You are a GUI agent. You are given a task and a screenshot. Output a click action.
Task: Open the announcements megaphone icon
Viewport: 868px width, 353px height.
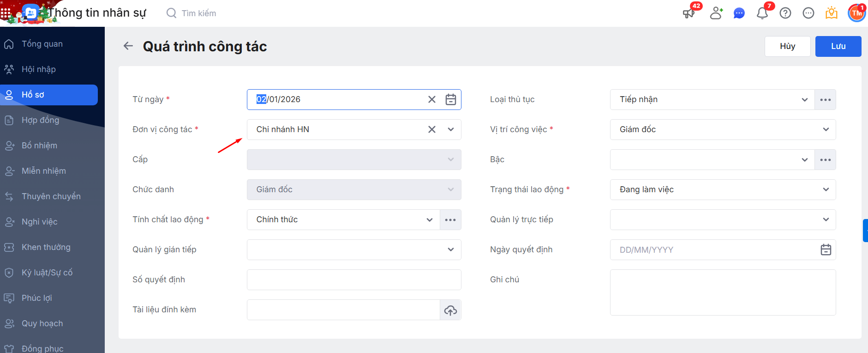click(689, 13)
